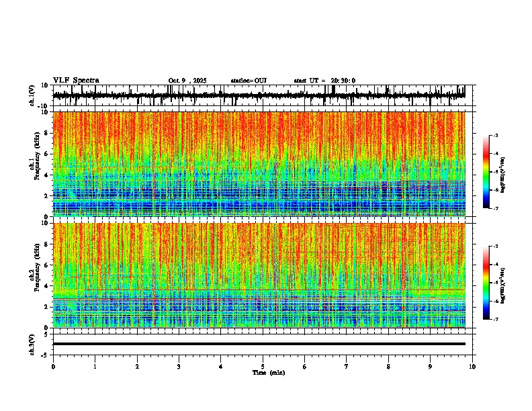532x411 pixels.
Task: Click time axis tick "8"
Action: (388, 367)
